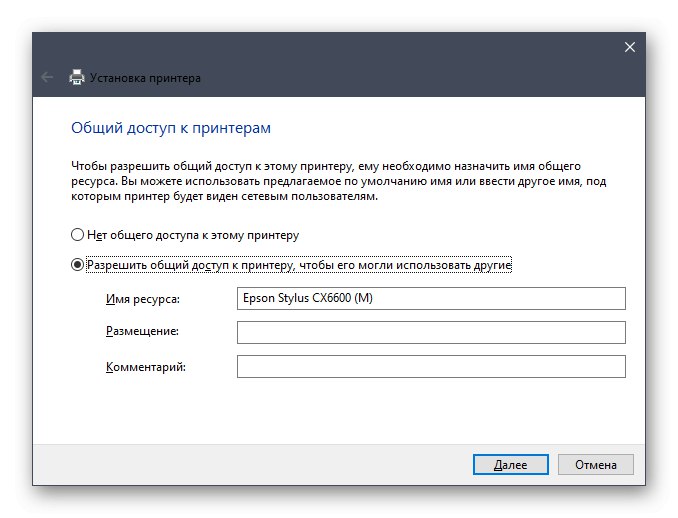
Task: Click the back arrow in the wizard header
Action: pyautogui.click(x=47, y=77)
